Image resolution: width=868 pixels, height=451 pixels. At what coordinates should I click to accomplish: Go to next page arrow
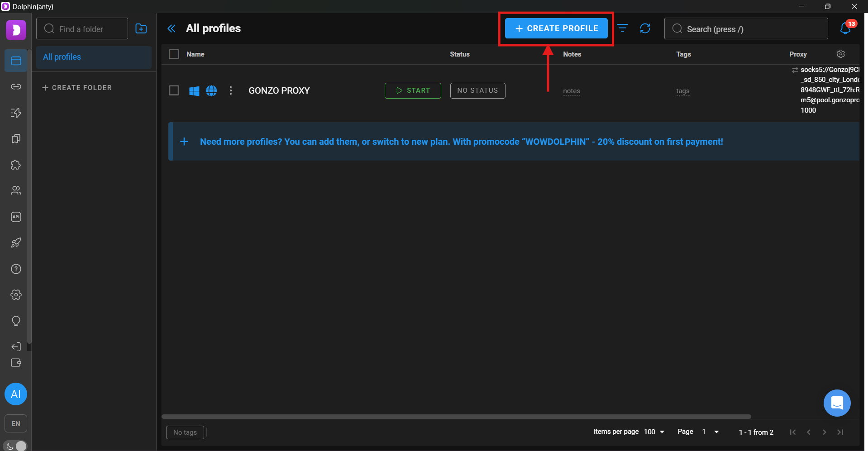pos(825,432)
